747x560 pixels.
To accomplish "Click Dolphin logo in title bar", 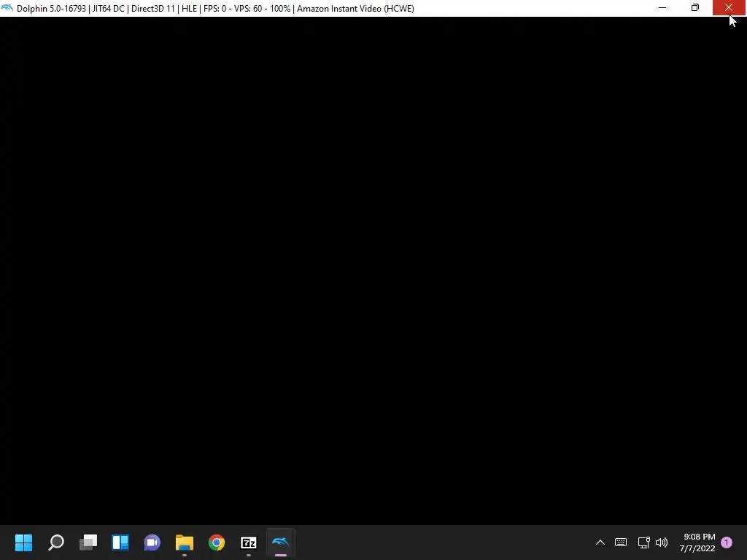I will [7, 8].
